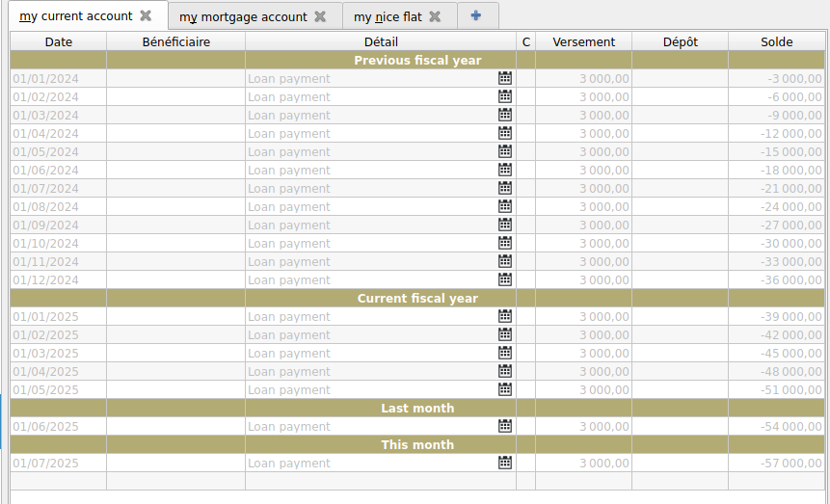Select the Bénéficiaire column header
830x504 pixels.
point(175,41)
